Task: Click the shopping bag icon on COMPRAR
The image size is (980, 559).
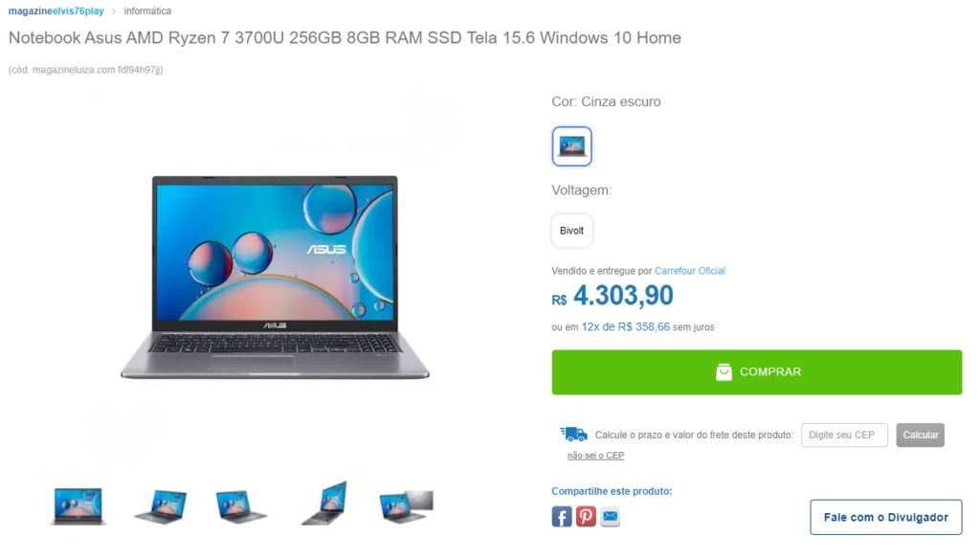Action: point(724,372)
